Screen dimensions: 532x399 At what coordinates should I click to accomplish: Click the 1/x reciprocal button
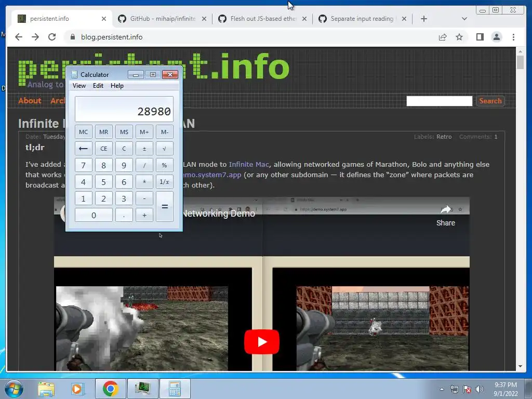pos(165,182)
